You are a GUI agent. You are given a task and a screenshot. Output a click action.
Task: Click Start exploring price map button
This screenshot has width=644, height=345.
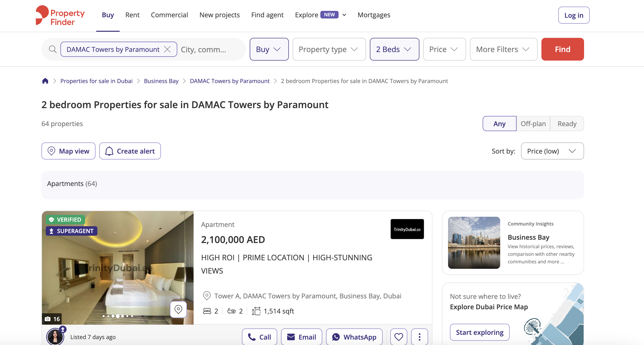pyautogui.click(x=480, y=332)
